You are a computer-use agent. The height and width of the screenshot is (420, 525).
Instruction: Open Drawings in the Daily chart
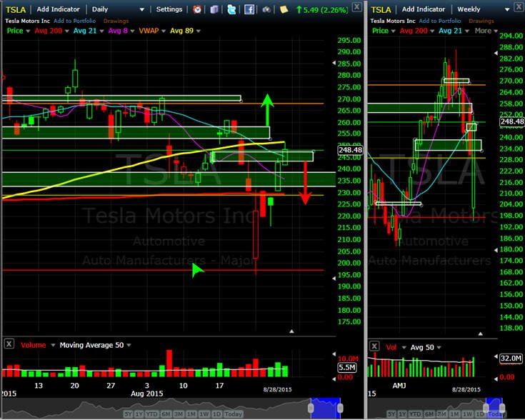click(x=116, y=21)
